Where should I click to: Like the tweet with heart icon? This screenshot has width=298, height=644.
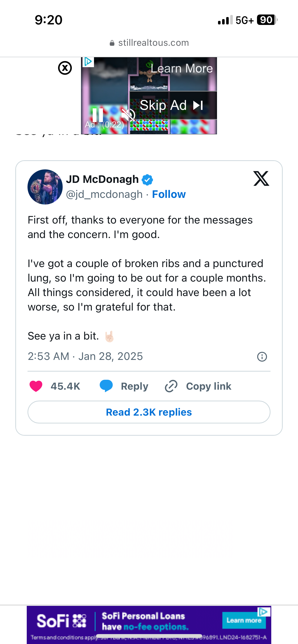point(36,386)
